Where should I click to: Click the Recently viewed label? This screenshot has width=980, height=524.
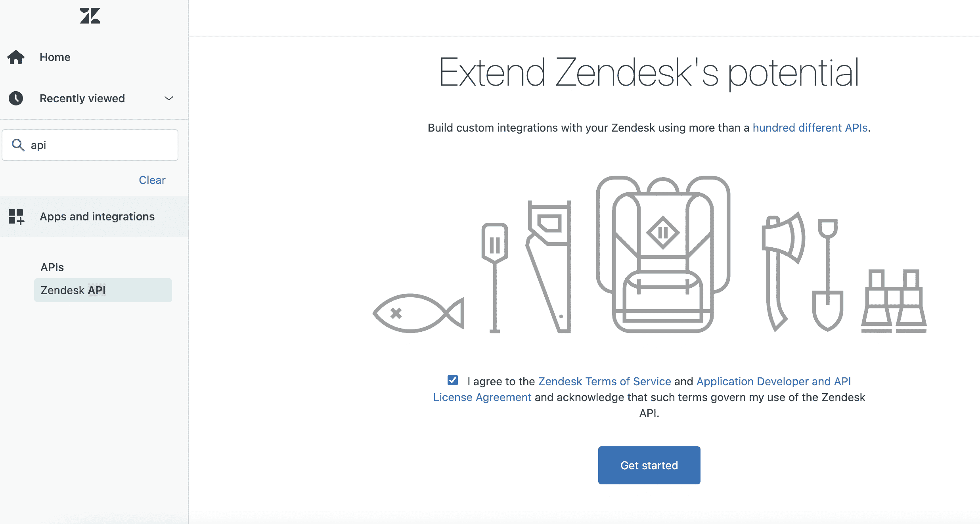(82, 98)
